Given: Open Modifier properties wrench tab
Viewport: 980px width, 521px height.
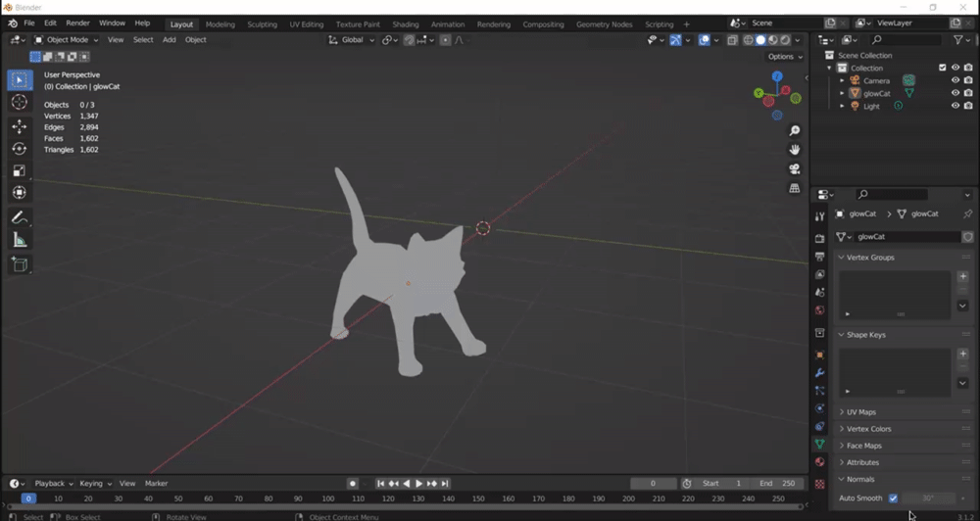Looking at the screenshot, I should (820, 373).
